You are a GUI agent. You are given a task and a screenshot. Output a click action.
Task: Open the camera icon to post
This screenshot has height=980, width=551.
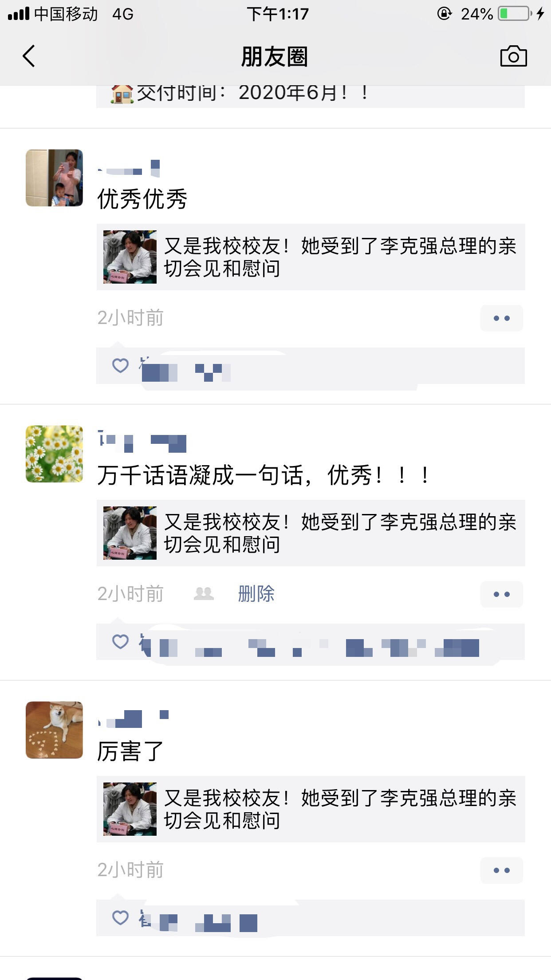513,56
